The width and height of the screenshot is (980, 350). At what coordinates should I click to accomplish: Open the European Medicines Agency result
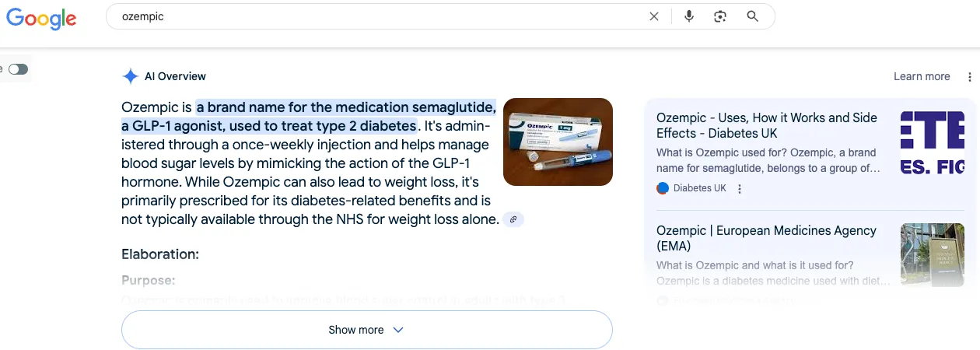pos(766,238)
